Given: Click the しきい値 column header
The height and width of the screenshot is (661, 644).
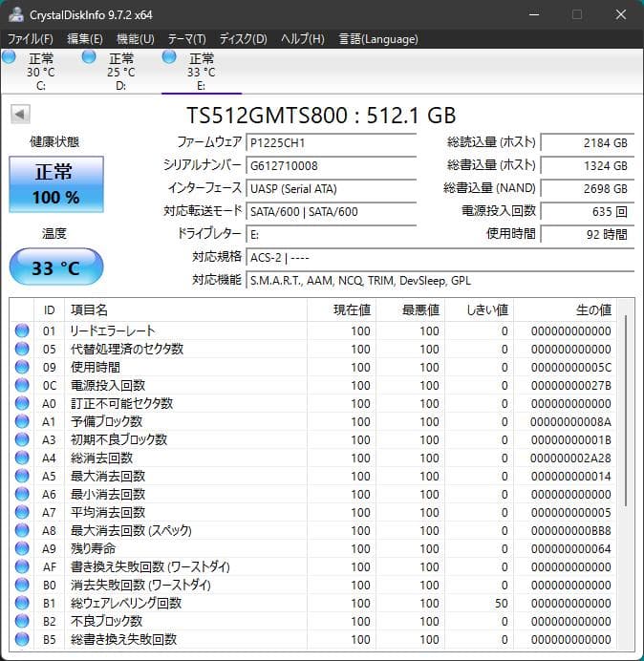Looking at the screenshot, I should 479,309.
